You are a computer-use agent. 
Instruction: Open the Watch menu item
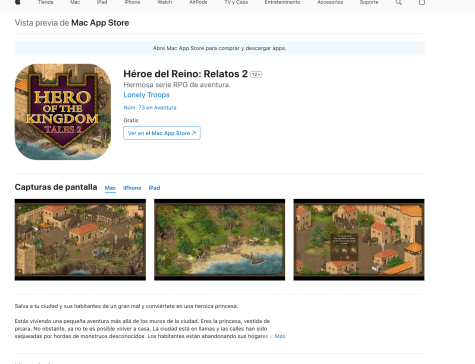click(x=165, y=2)
